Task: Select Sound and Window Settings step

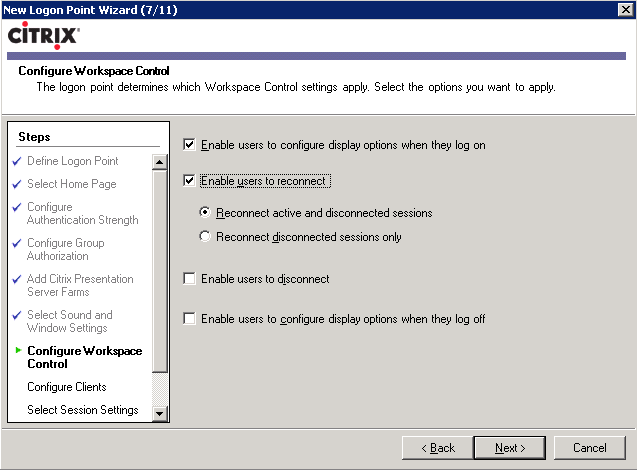Action: tap(70, 321)
